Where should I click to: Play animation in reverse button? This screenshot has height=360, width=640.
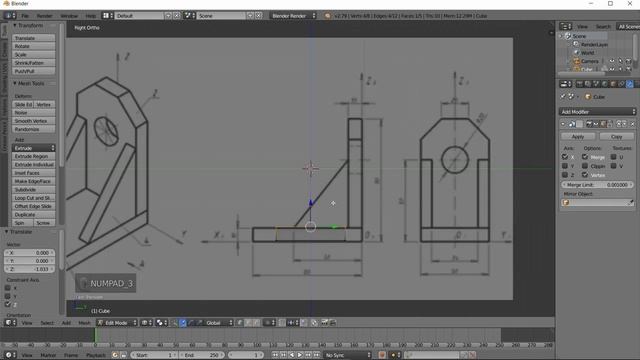click(292, 355)
